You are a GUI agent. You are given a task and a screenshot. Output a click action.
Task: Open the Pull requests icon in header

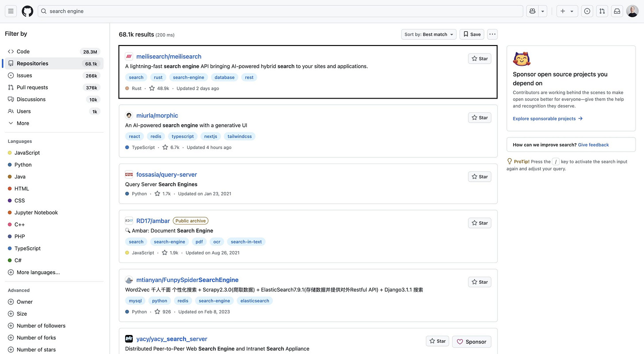[x=602, y=11]
